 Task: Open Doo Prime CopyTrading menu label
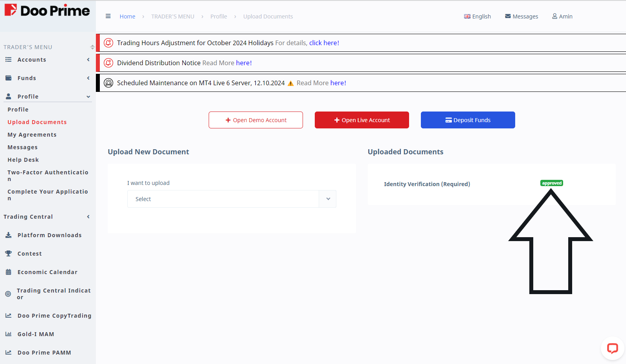[54, 316]
